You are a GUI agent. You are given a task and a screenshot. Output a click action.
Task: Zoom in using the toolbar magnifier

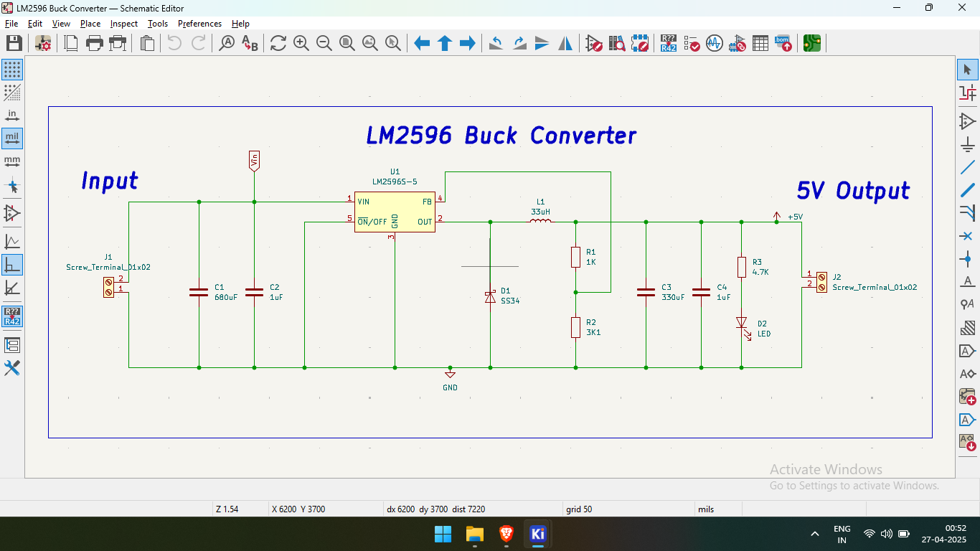tap(301, 43)
